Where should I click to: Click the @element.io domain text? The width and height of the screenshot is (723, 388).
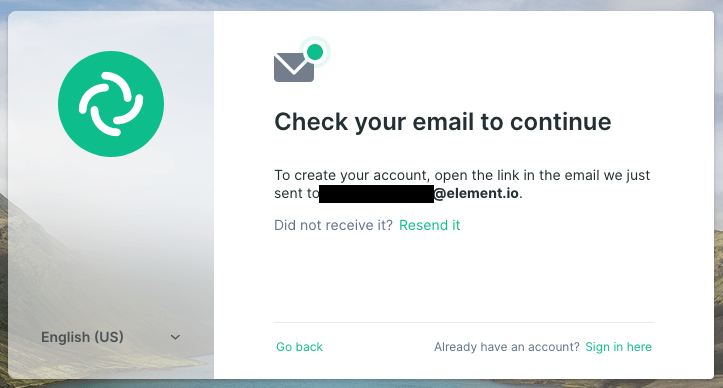click(476, 193)
